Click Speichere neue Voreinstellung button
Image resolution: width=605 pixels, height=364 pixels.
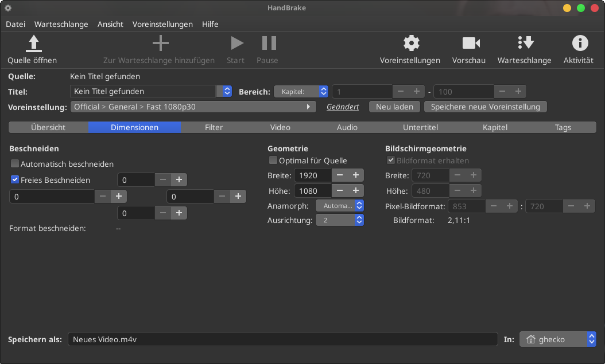[486, 107]
